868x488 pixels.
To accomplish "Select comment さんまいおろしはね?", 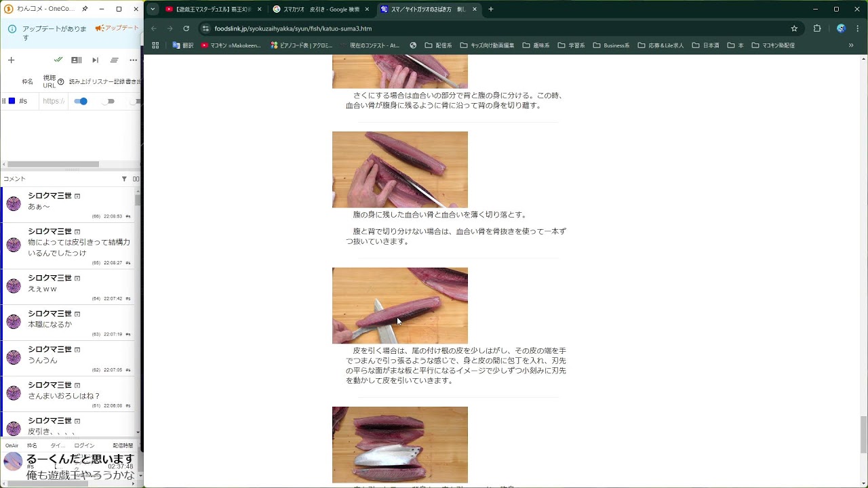I will pos(68,393).
